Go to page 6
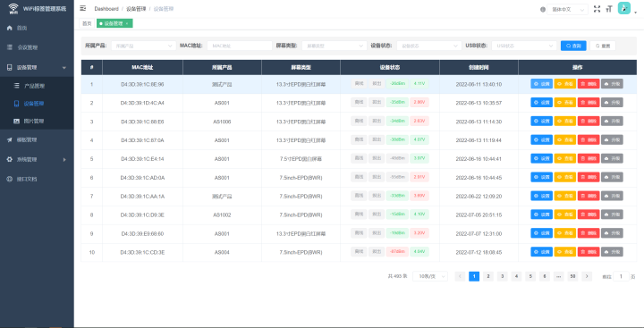This screenshot has height=328, width=644. pos(545,276)
